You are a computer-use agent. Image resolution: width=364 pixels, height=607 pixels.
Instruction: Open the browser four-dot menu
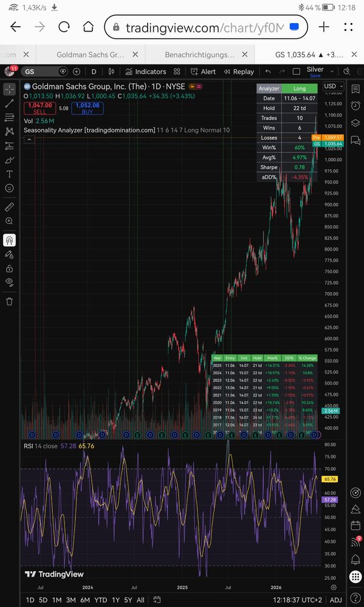coord(349,27)
